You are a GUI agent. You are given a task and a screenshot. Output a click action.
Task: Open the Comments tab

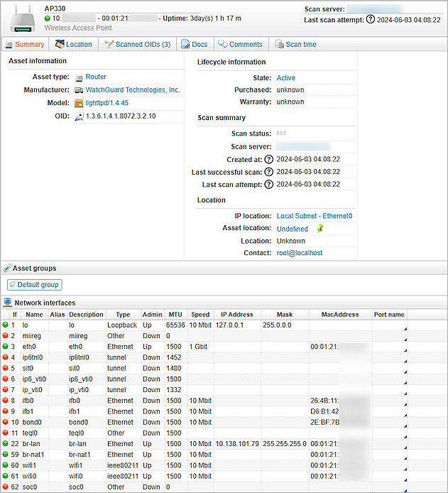click(x=241, y=44)
